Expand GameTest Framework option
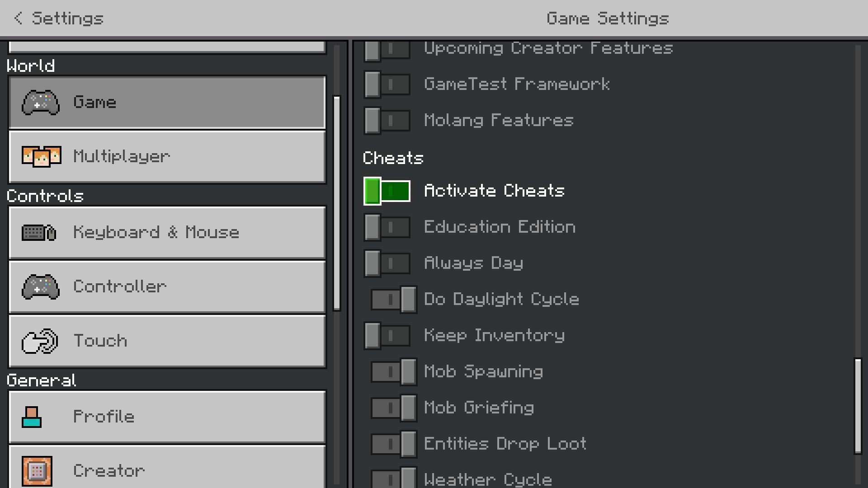 (387, 84)
